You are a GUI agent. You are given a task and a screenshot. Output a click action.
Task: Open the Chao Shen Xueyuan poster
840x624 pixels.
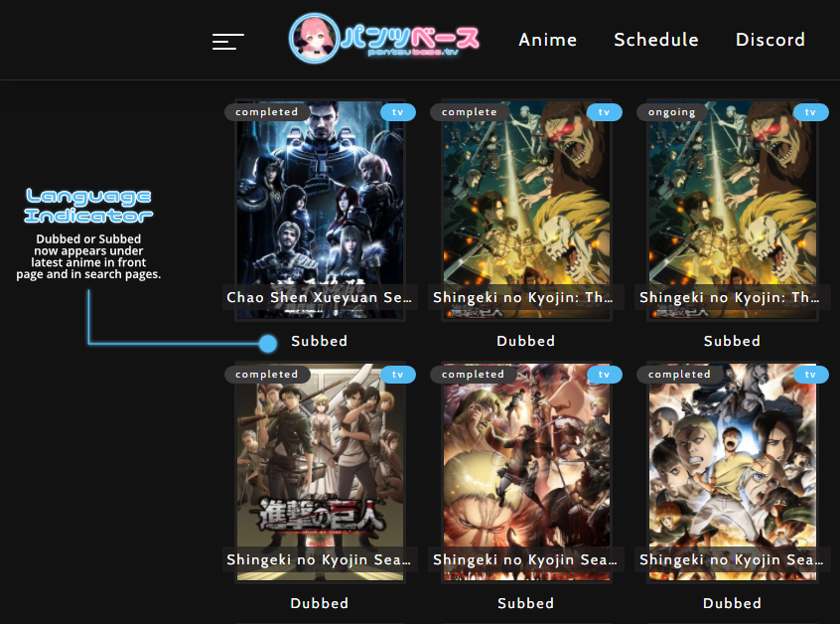click(x=320, y=210)
